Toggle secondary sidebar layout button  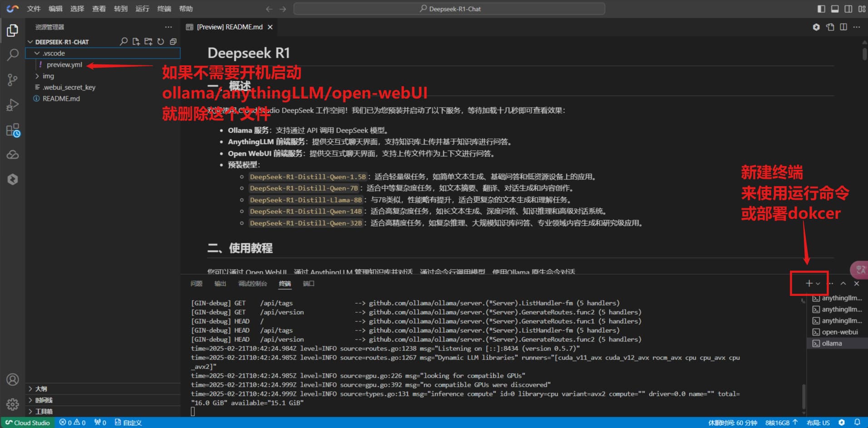(x=848, y=9)
